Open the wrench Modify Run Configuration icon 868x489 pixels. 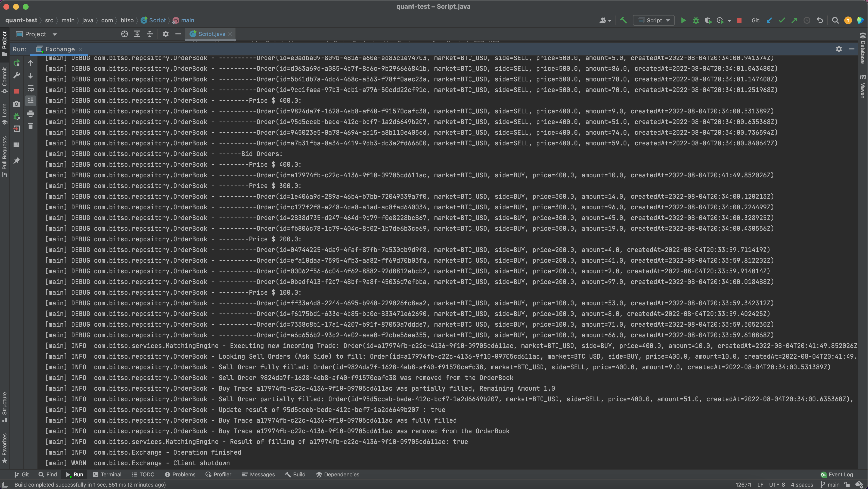(x=16, y=75)
